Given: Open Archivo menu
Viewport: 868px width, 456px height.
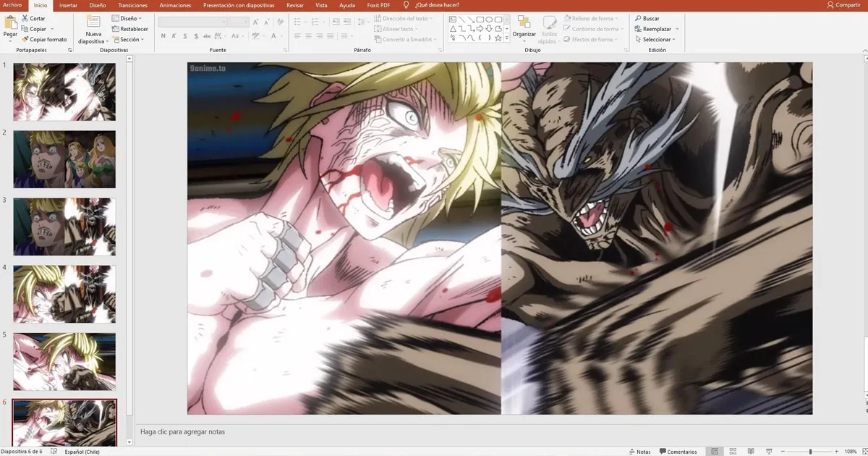Looking at the screenshot, I should tap(12, 5).
